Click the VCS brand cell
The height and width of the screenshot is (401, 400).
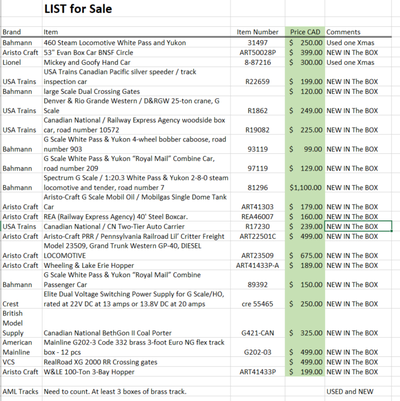point(22,362)
